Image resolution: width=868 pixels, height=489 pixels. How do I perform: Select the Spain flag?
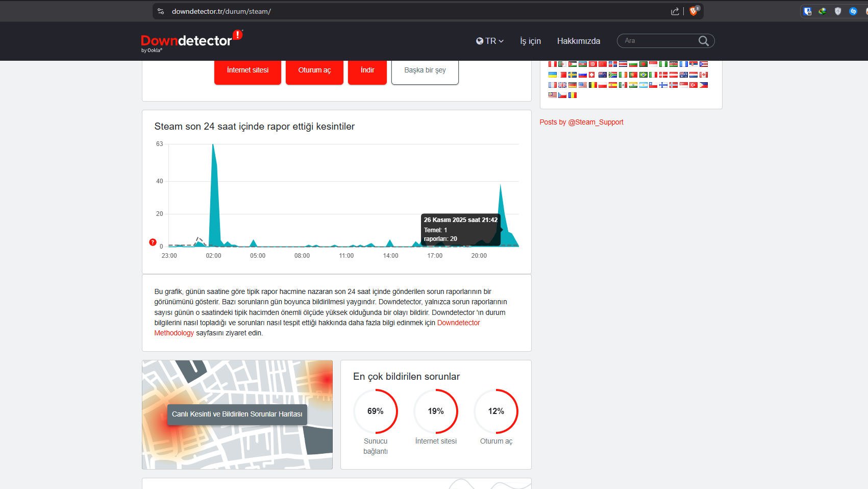(x=613, y=85)
